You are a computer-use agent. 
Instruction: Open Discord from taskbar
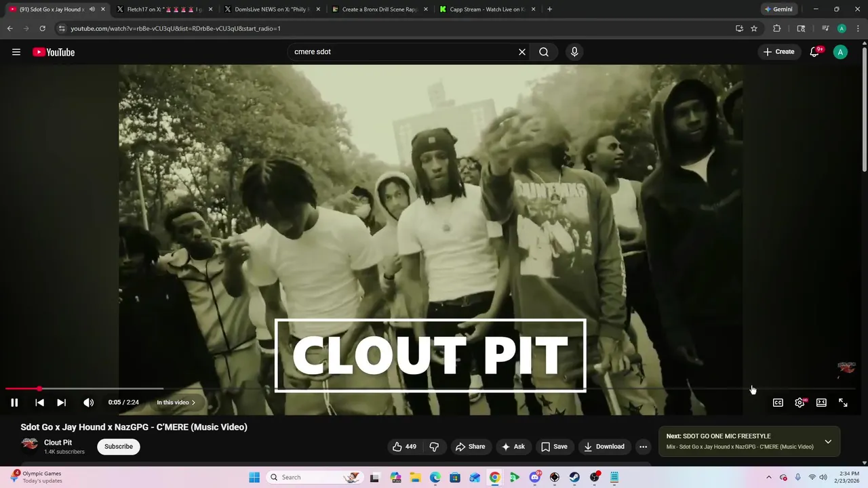pyautogui.click(x=535, y=477)
